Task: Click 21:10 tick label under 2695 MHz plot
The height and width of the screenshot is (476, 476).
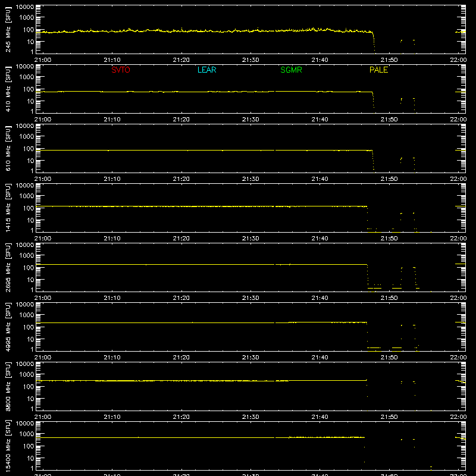Action: [112, 298]
